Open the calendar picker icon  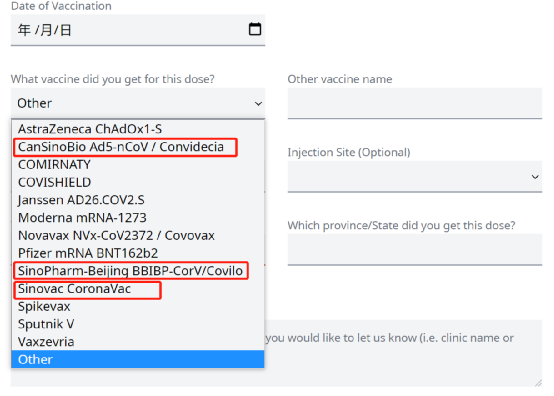pyautogui.click(x=255, y=29)
